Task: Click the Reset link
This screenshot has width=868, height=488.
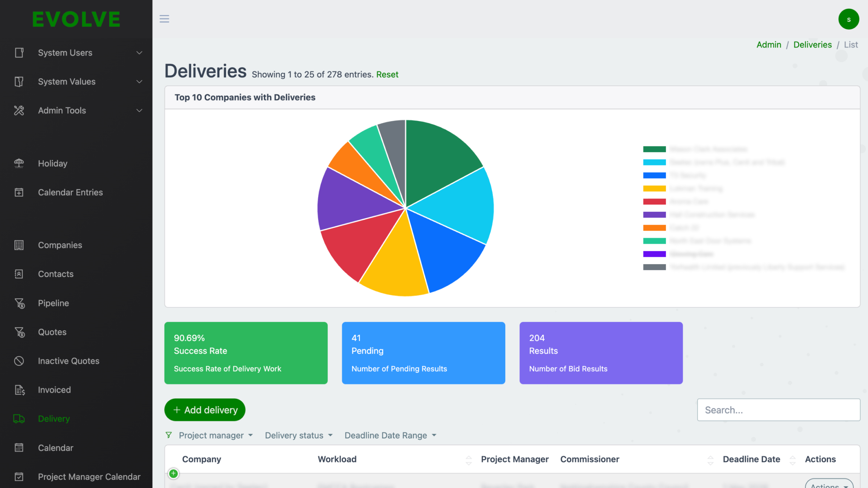Action: tap(387, 74)
